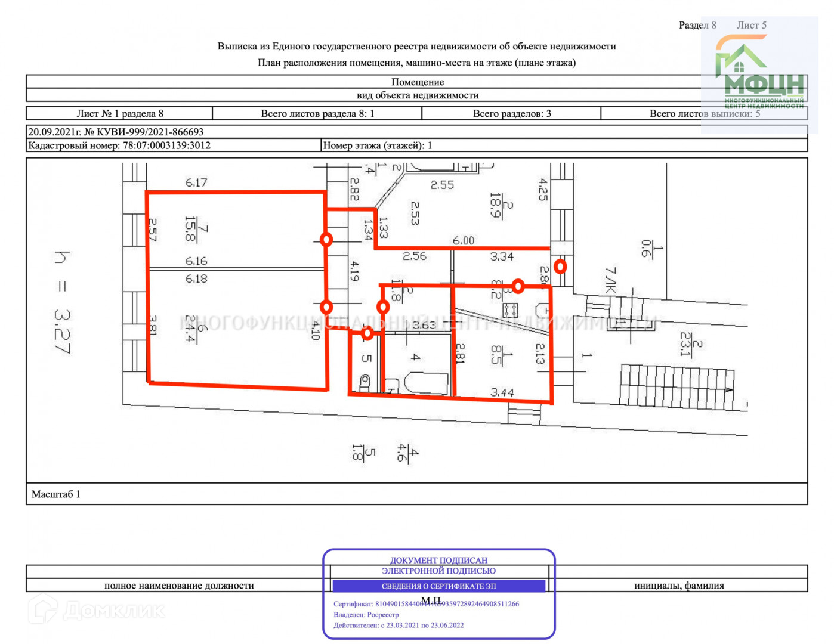The width and height of the screenshot is (834, 644).
Task: Click the '3.63' dimension on the plan
Action: click(424, 325)
